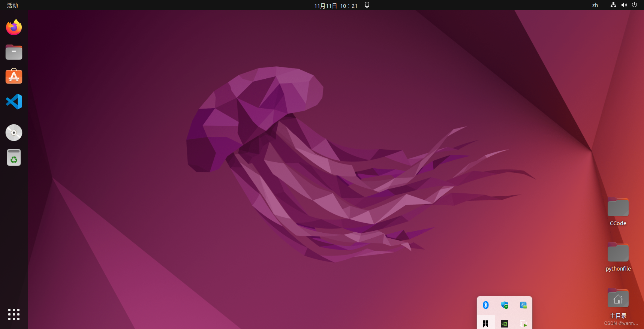This screenshot has height=329, width=644.
Task: Click the volume speaker icon
Action: (x=624, y=5)
